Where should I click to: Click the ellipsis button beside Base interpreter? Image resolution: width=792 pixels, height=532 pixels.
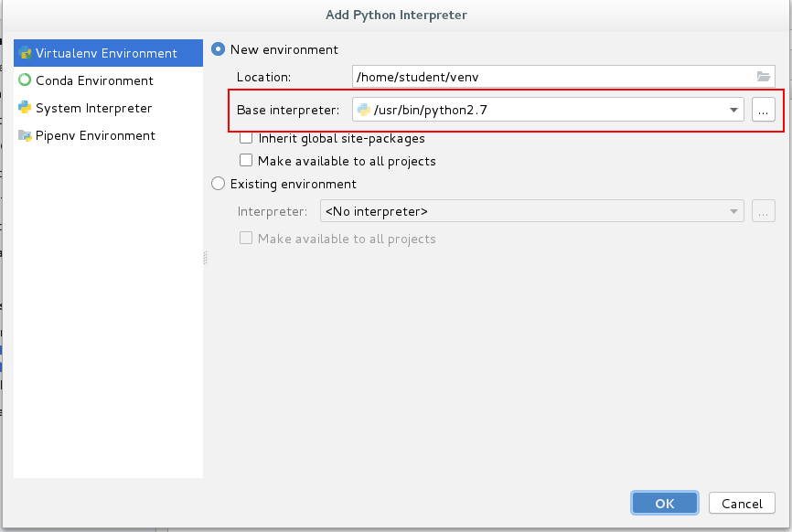click(764, 111)
